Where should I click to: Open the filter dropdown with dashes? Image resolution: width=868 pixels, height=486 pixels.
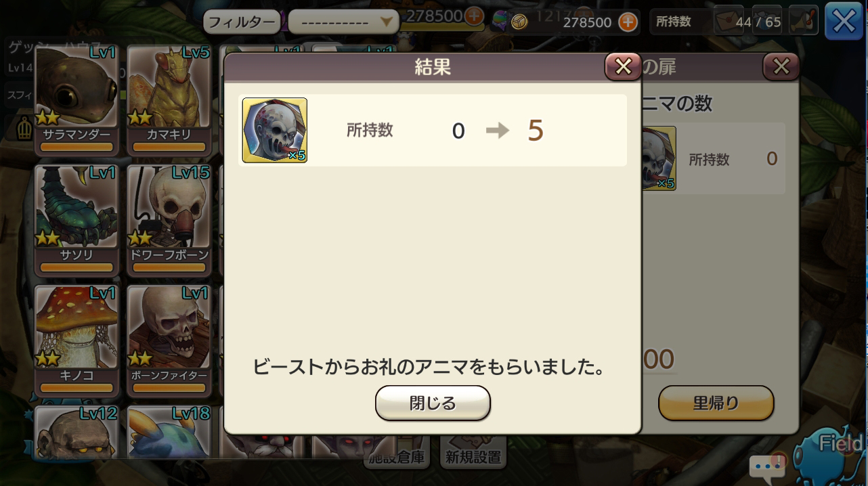coord(343,22)
